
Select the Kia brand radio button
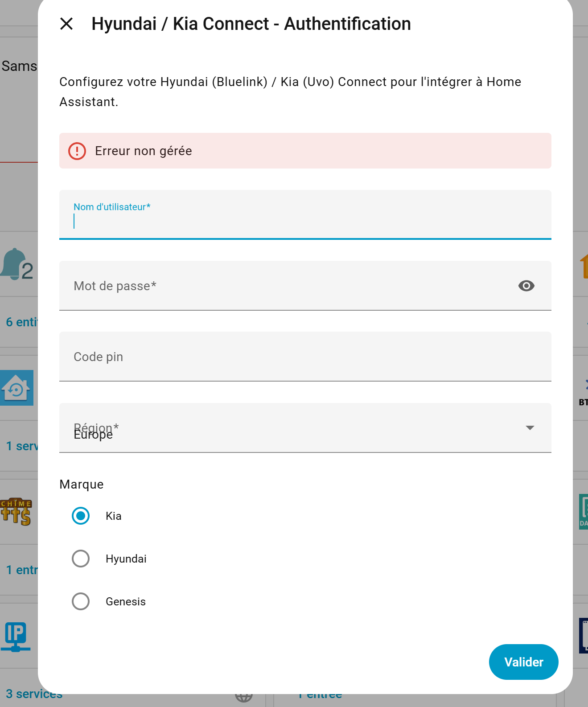(x=81, y=516)
